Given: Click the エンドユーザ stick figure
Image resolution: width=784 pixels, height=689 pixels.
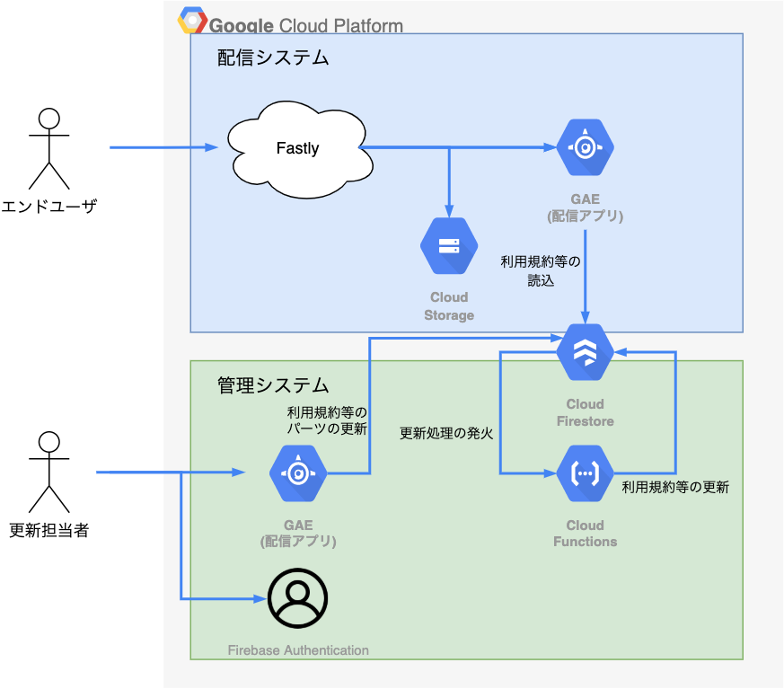Looking at the screenshot, I should (x=49, y=148).
